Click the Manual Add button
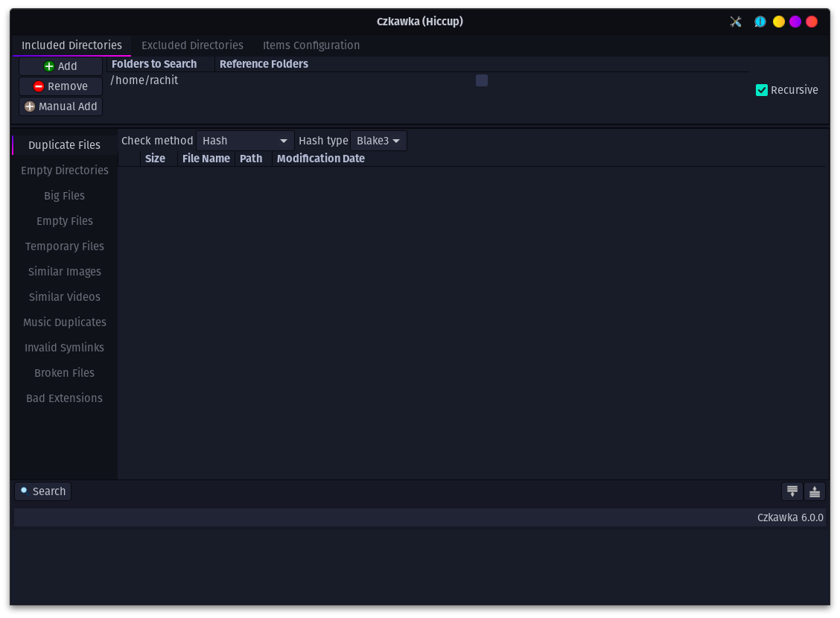This screenshot has height=618, width=840. click(x=60, y=106)
